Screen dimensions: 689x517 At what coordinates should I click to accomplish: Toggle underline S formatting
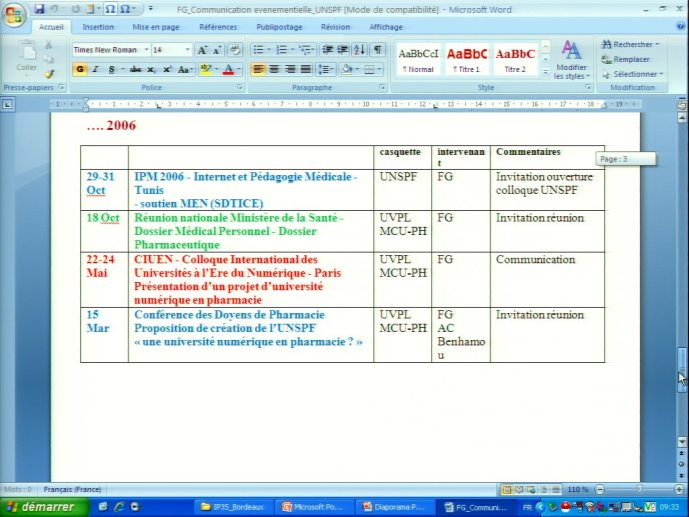pos(112,69)
